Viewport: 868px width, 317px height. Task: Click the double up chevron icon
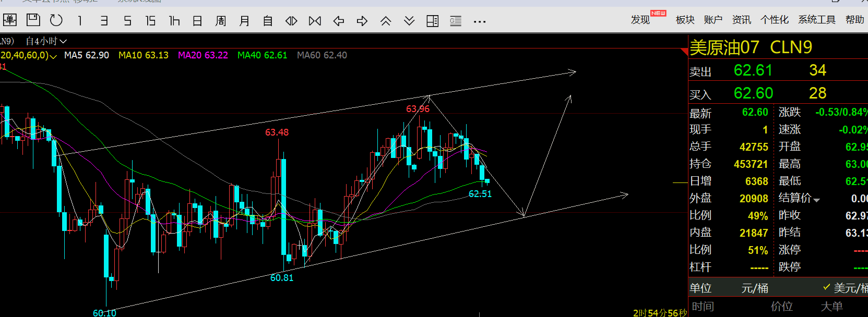[386, 21]
